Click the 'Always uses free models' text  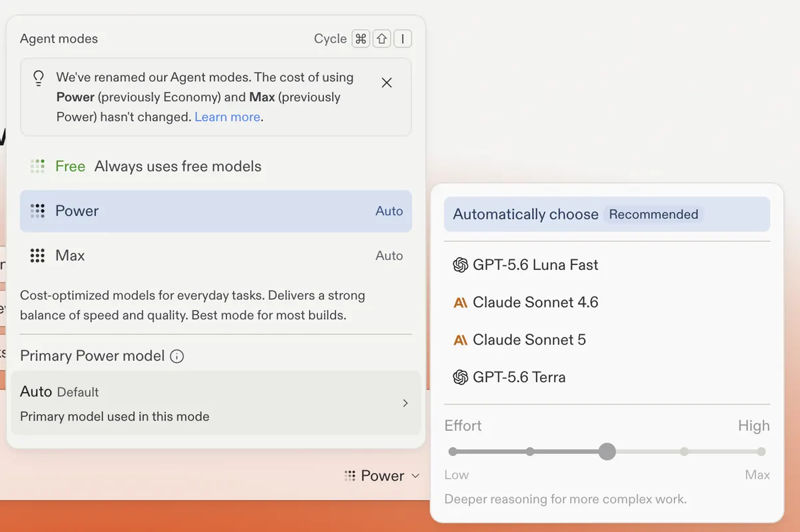click(x=178, y=167)
